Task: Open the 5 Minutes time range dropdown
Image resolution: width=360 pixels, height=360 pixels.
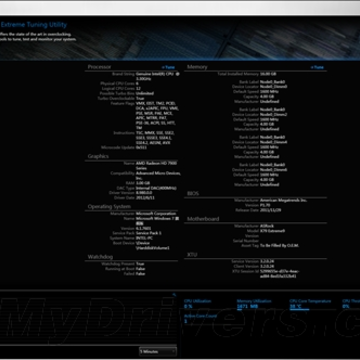Action: pos(158,351)
